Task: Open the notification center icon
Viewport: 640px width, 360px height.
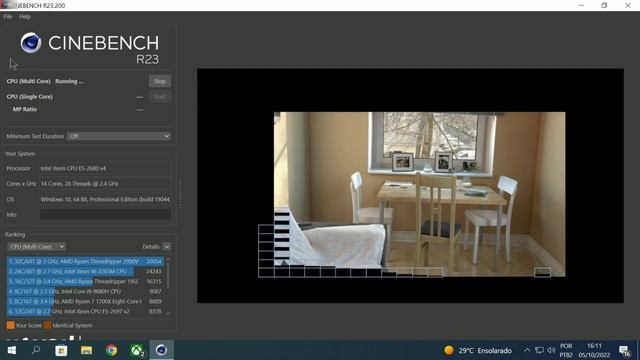Action: (624, 351)
